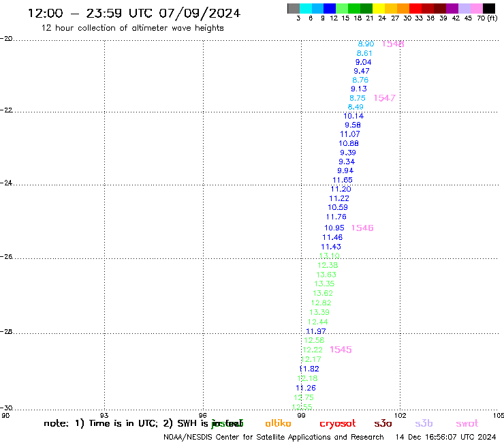Click the wave height value 11.46
This screenshot has width=504, height=443.
(332, 237)
